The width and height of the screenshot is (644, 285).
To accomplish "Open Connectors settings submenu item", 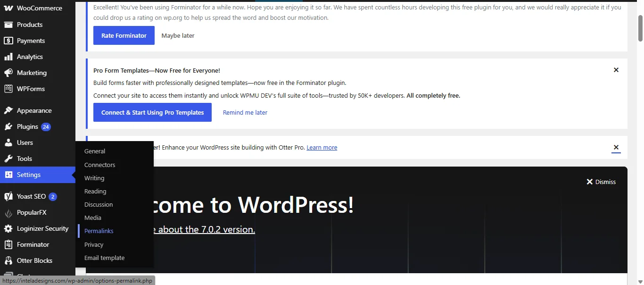I will 100,165.
